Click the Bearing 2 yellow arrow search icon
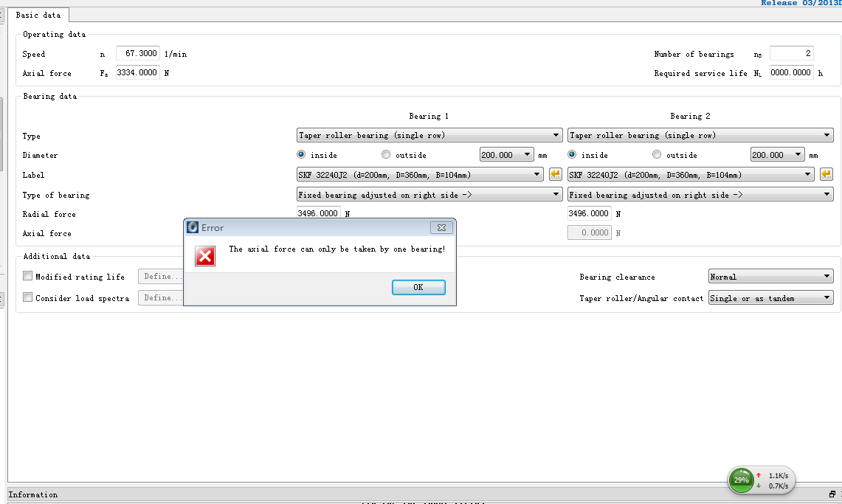The width and height of the screenshot is (842, 504). point(826,174)
